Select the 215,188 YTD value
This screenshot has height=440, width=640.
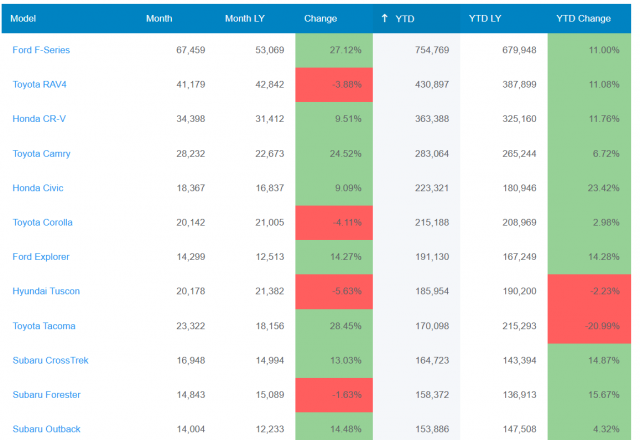tap(432, 222)
